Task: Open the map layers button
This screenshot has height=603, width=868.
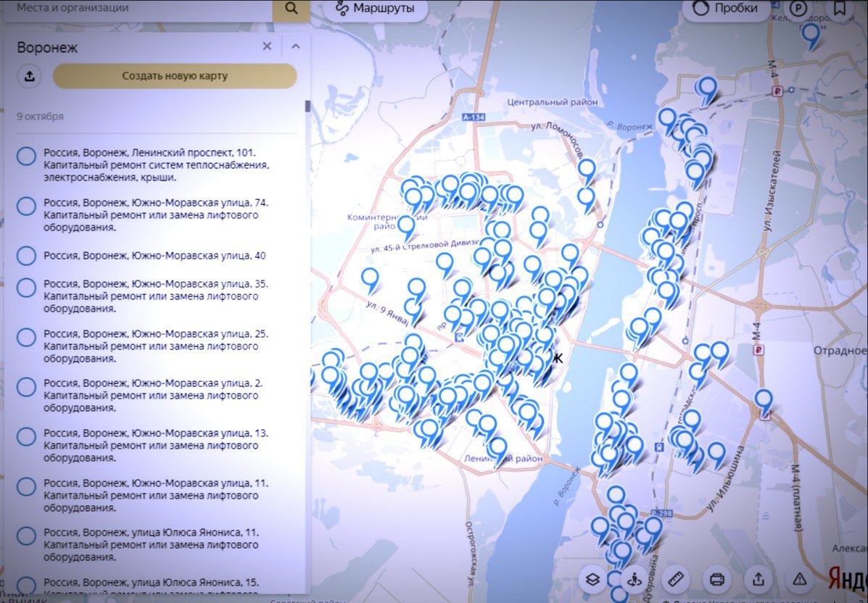Action: tap(592, 579)
